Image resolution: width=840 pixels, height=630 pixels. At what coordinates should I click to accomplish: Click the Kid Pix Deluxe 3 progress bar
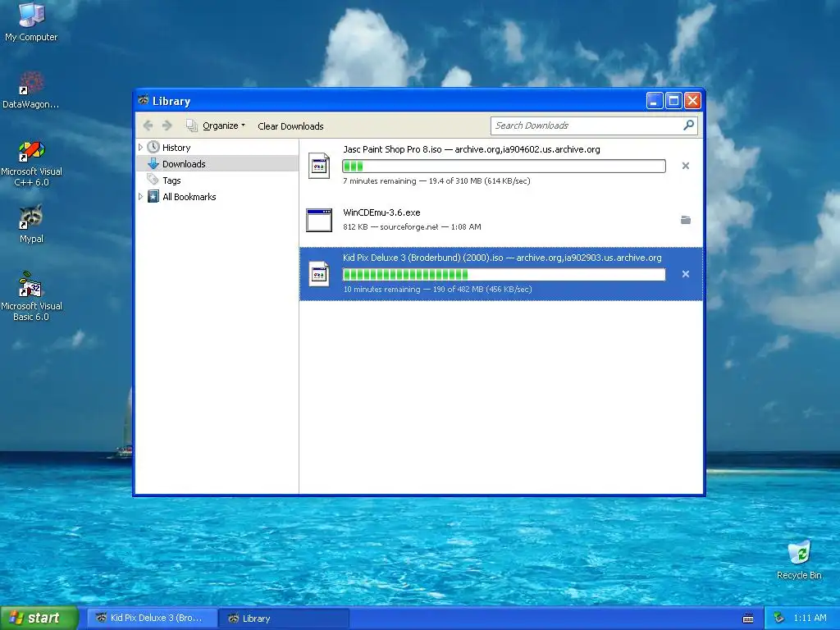click(504, 274)
